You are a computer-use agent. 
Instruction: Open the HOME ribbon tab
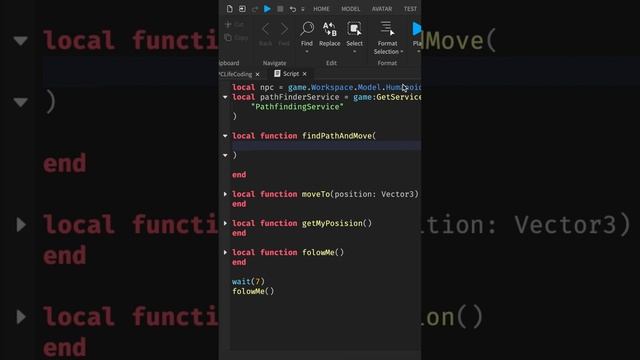321,9
